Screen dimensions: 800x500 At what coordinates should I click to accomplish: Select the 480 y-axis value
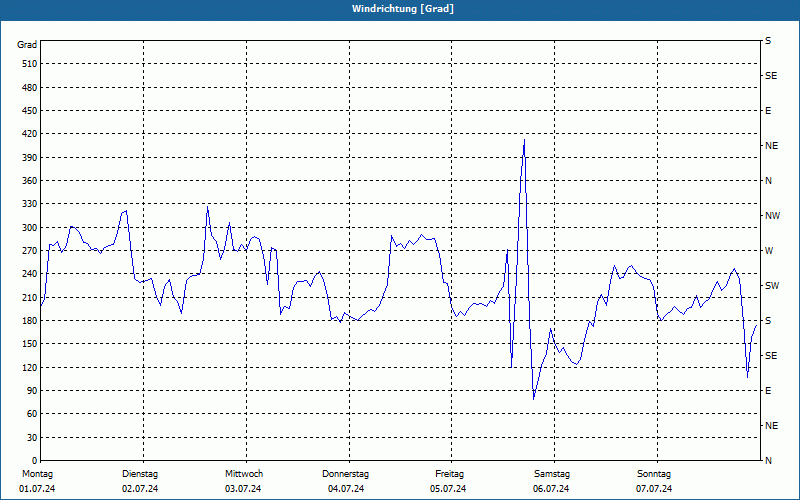tap(30, 88)
